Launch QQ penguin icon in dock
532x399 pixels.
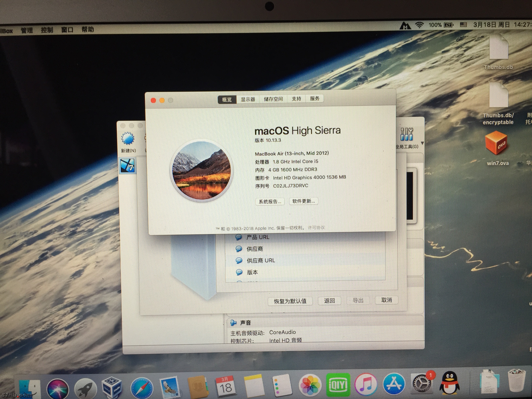pyautogui.click(x=449, y=383)
